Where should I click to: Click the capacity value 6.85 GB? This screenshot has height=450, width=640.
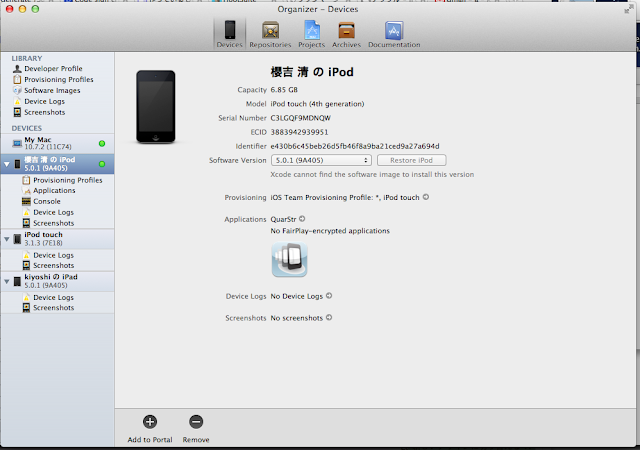[284, 90]
